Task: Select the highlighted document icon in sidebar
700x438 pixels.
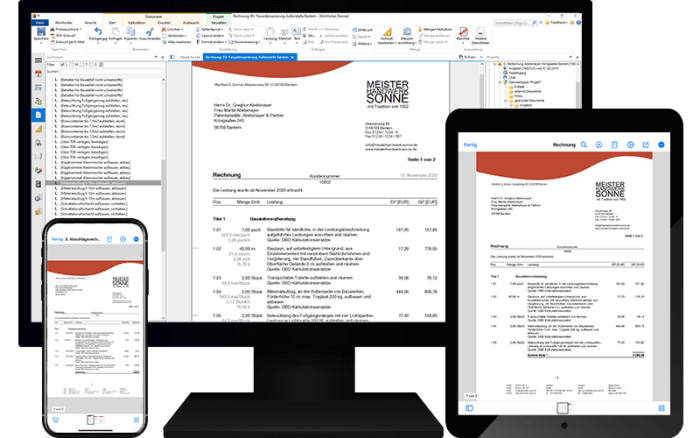Action: pos(38,115)
